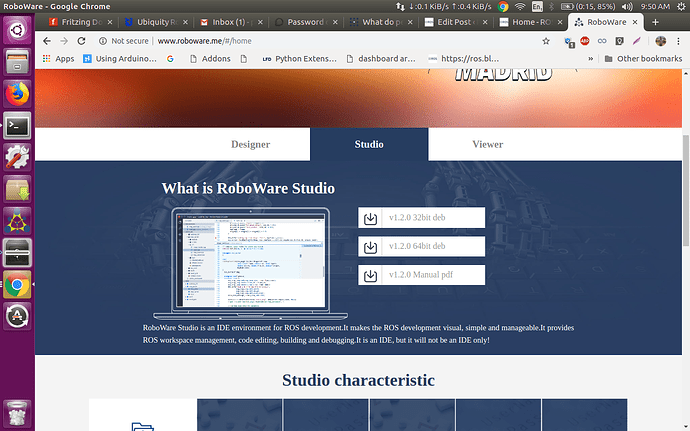
Task: Click the page vertical scrollbar
Action: tap(686, 189)
